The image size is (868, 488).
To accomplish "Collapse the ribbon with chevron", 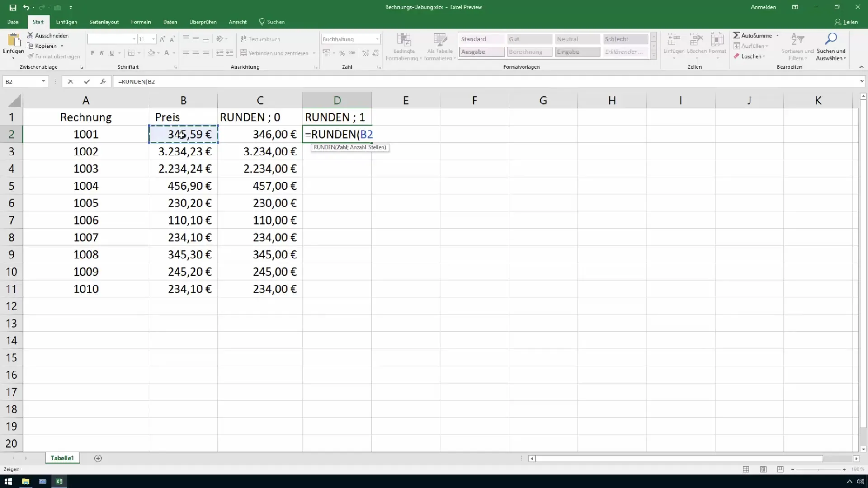I will [x=861, y=67].
